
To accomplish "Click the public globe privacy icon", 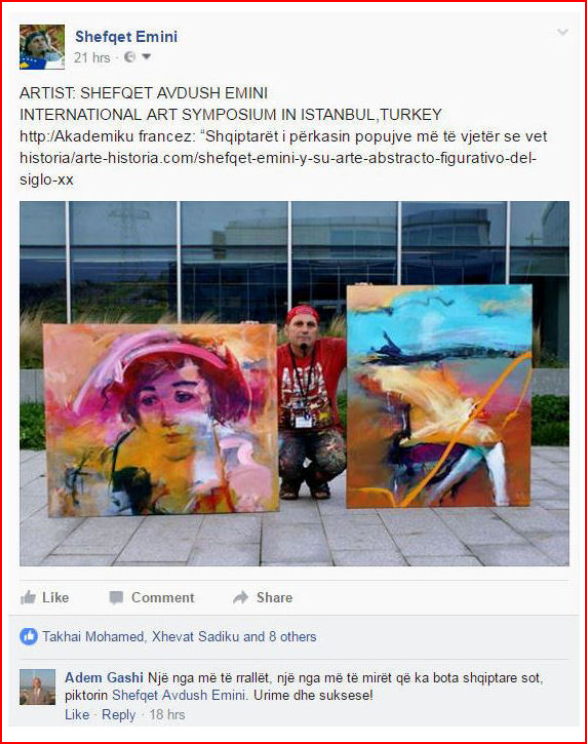I will pos(130,57).
